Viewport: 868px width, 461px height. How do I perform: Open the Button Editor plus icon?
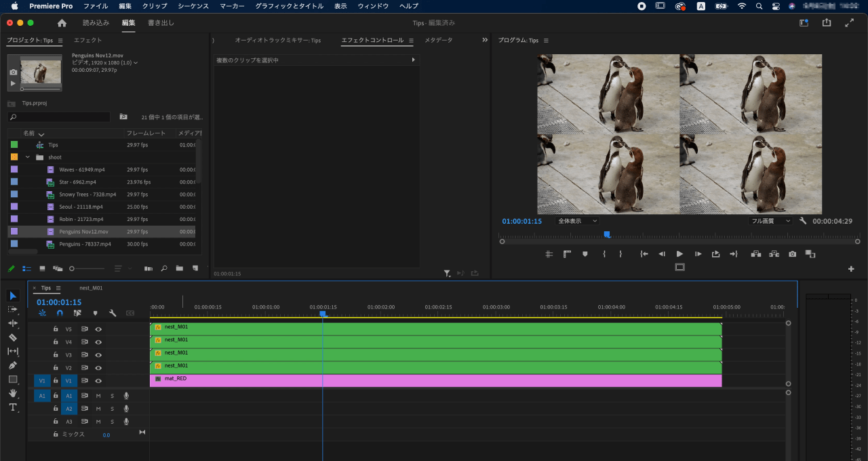[x=851, y=269]
